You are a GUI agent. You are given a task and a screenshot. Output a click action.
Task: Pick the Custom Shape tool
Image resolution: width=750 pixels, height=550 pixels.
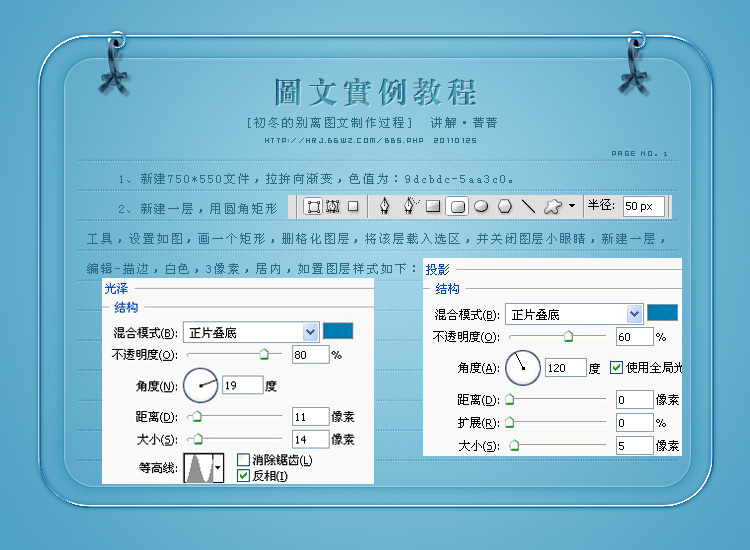point(552,207)
